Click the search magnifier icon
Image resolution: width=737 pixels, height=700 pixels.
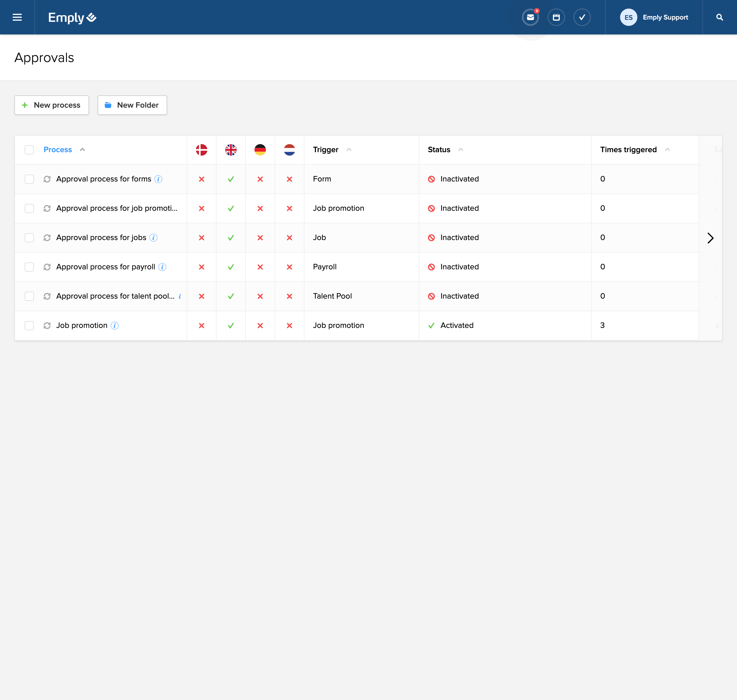(719, 17)
